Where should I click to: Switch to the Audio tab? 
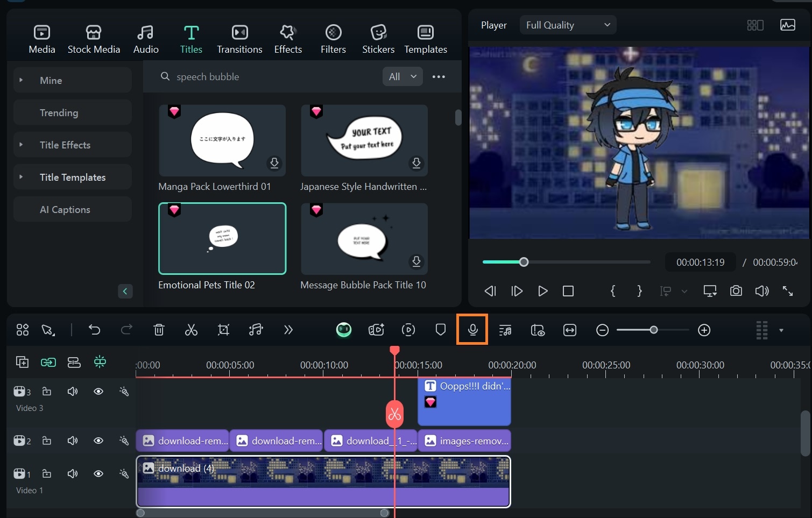click(x=146, y=39)
